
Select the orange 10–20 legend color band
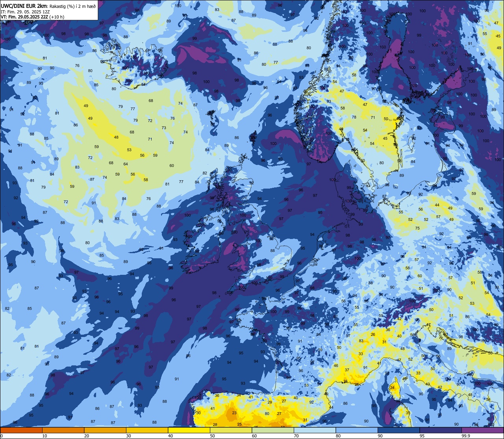[63, 430]
